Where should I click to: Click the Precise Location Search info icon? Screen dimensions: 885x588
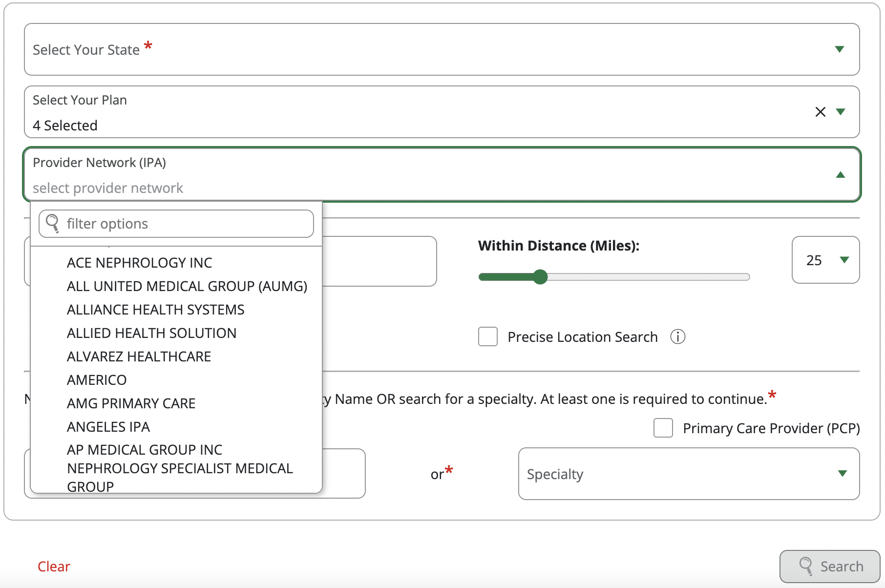pos(677,336)
